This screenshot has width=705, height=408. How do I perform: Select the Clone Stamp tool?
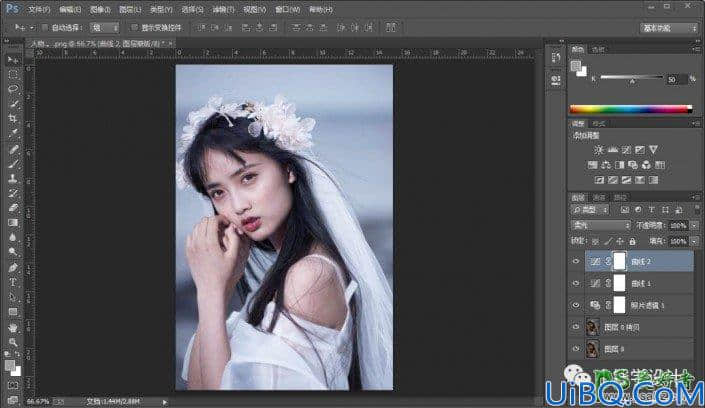click(13, 179)
